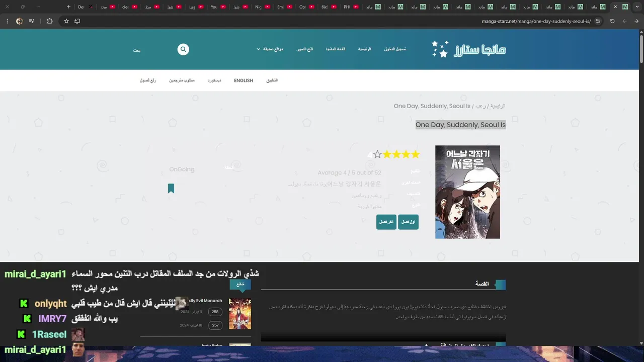This screenshot has width=644, height=362.
Task: Click the 1Raseel chat username
Action: [x=49, y=334]
